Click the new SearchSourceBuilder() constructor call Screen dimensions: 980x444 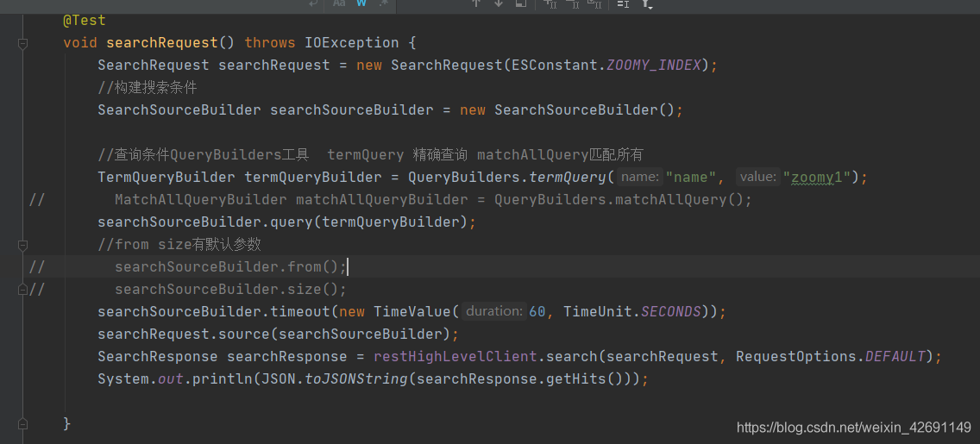pyautogui.click(x=568, y=109)
